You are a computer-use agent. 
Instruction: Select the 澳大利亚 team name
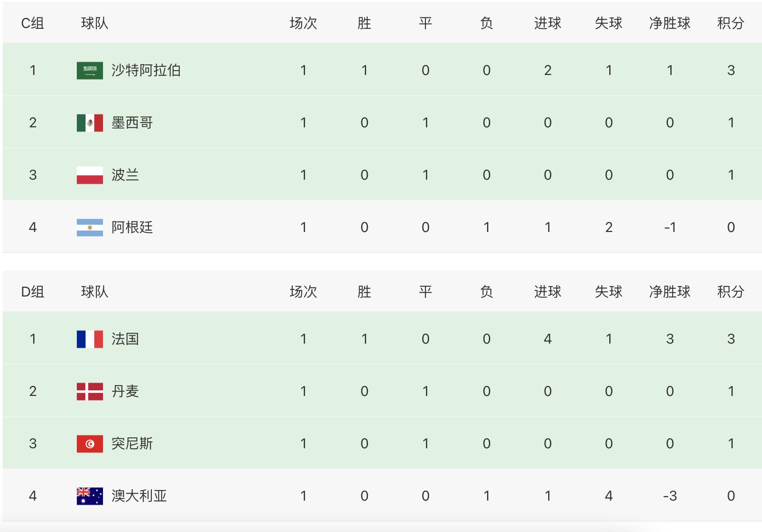click(x=139, y=496)
